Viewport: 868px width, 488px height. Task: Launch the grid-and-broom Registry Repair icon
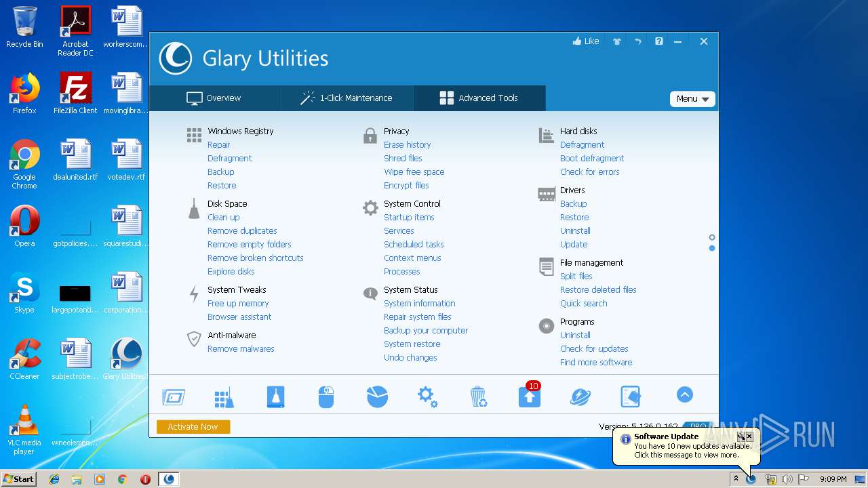(x=224, y=398)
